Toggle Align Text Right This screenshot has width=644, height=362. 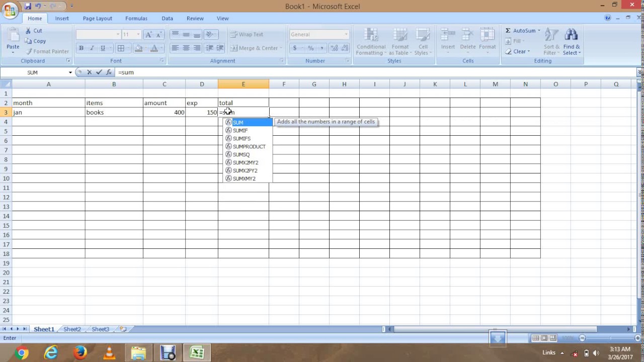tap(197, 48)
